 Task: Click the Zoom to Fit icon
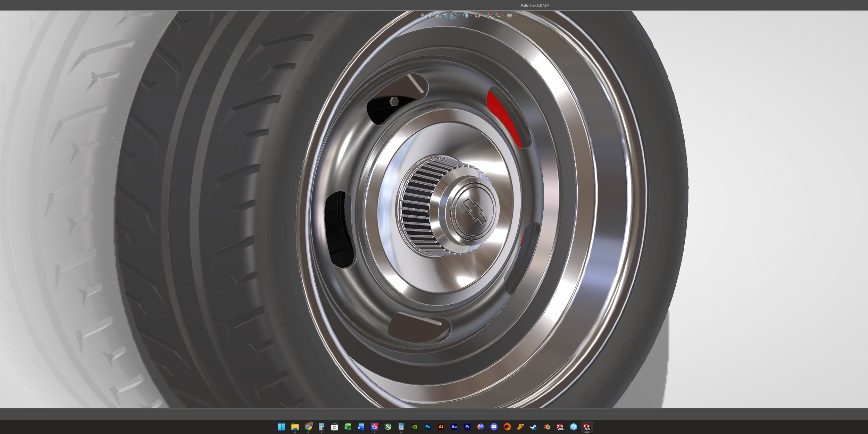tap(422, 16)
